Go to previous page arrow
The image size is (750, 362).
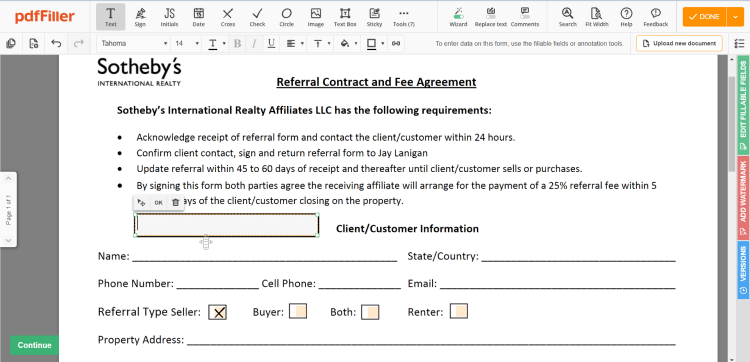click(8, 179)
